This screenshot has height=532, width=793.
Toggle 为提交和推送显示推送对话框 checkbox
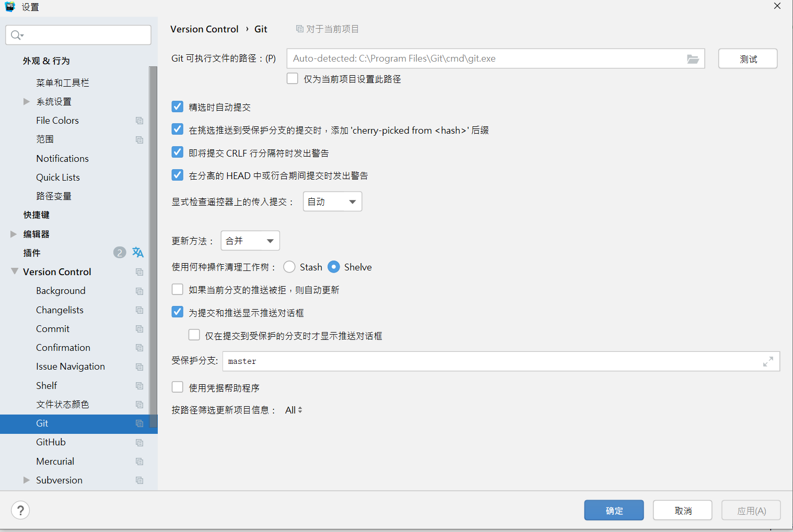pos(178,312)
